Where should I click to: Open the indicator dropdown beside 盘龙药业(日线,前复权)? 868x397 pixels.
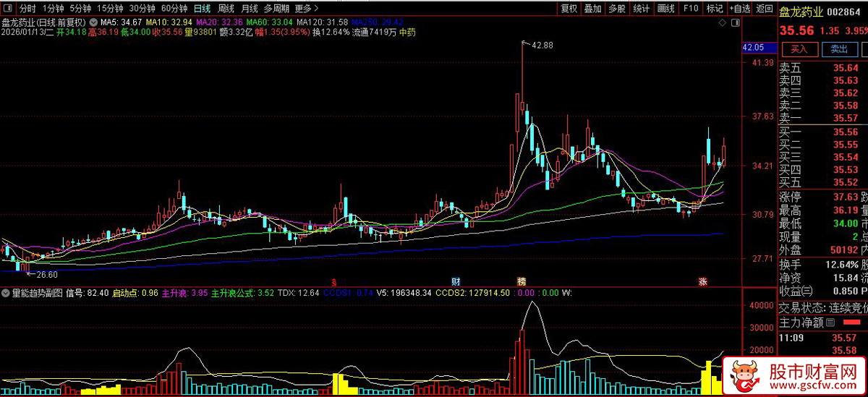[92, 22]
